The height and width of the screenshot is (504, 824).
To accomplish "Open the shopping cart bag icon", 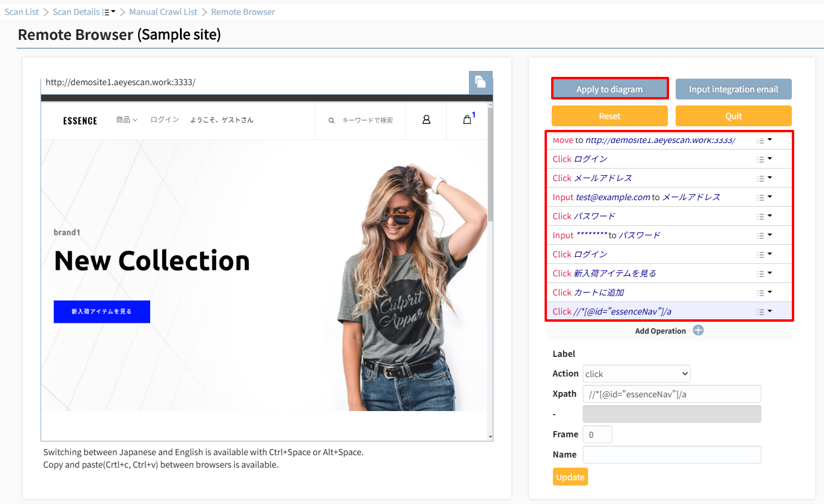I will [467, 120].
